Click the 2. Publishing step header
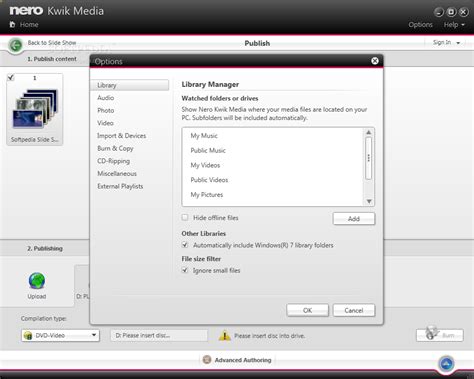This screenshot has width=474, height=379. coord(45,248)
